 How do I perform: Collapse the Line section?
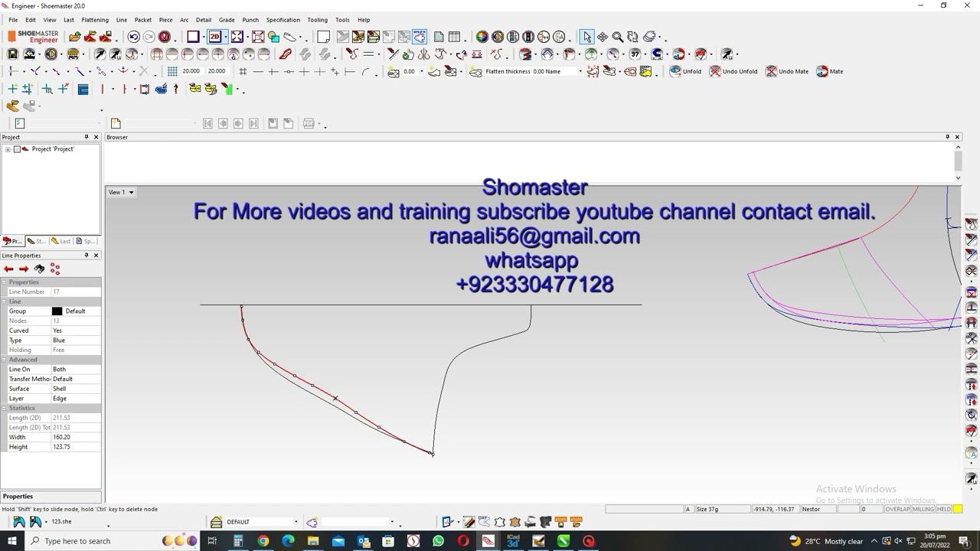[x=5, y=302]
